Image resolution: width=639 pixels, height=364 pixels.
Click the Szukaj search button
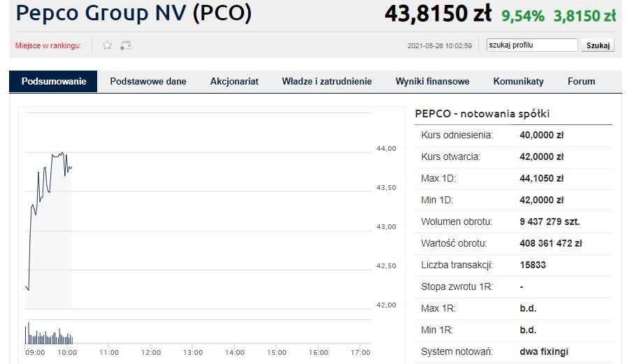click(x=598, y=45)
